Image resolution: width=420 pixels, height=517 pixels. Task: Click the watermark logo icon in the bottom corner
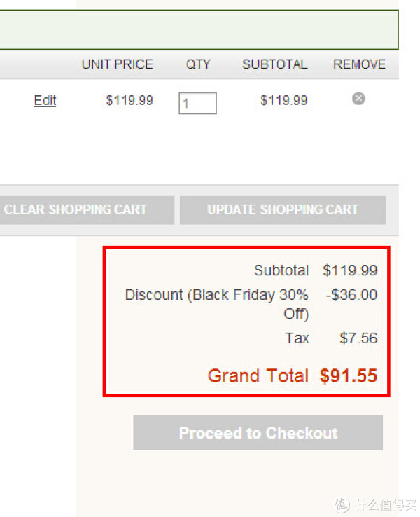pyautogui.click(x=342, y=505)
